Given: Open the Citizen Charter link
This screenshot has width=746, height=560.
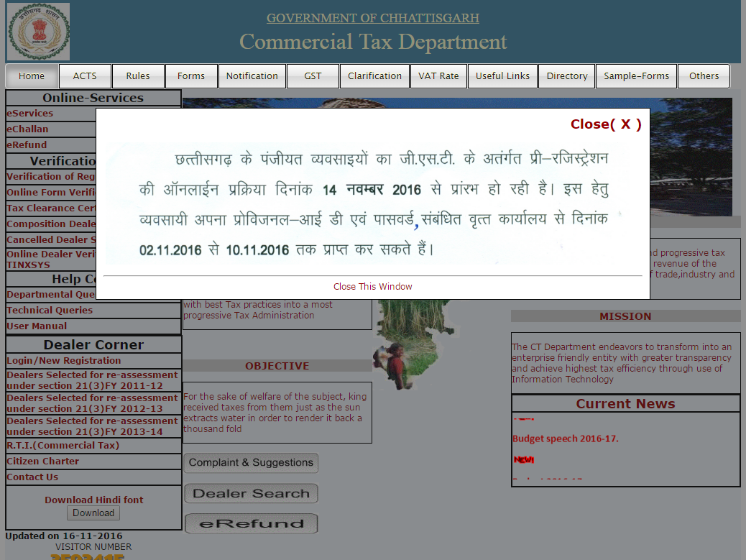Looking at the screenshot, I should (43, 462).
